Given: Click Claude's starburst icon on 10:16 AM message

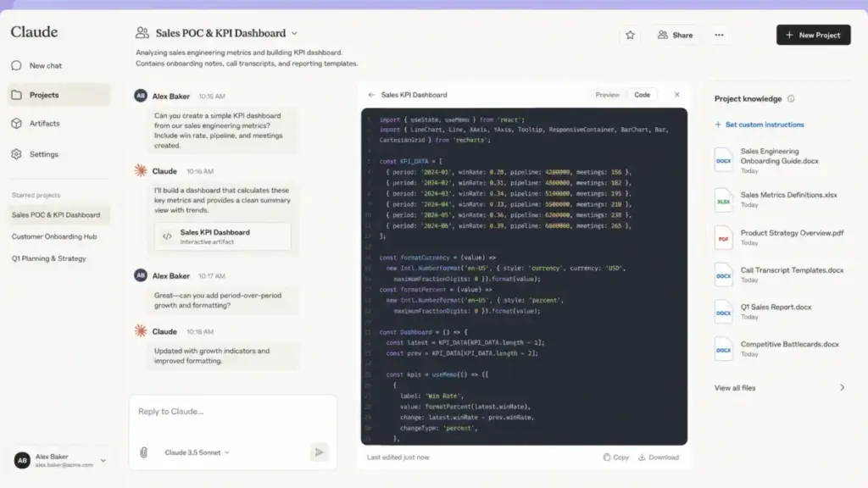Looking at the screenshot, I should [x=141, y=170].
